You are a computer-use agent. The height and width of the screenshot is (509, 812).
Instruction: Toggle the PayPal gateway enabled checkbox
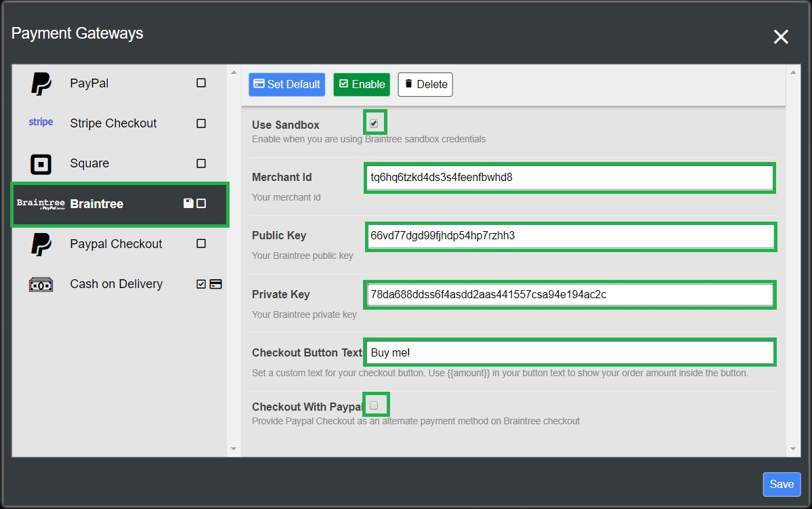point(201,83)
